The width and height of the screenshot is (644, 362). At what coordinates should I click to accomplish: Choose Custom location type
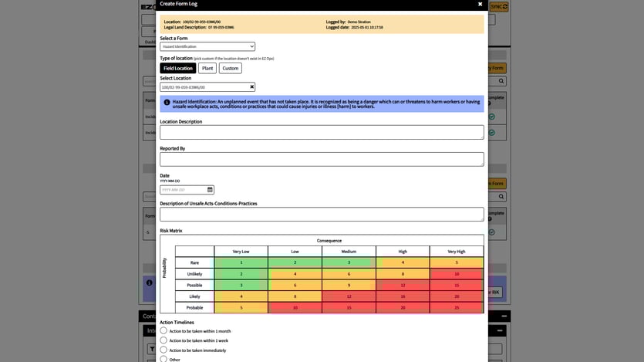point(230,68)
